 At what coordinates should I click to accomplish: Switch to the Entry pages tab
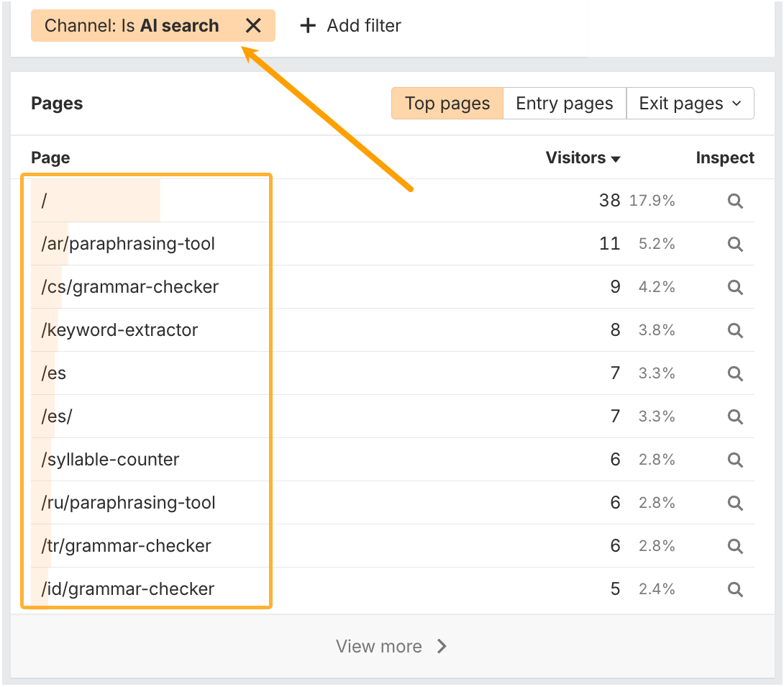564,103
